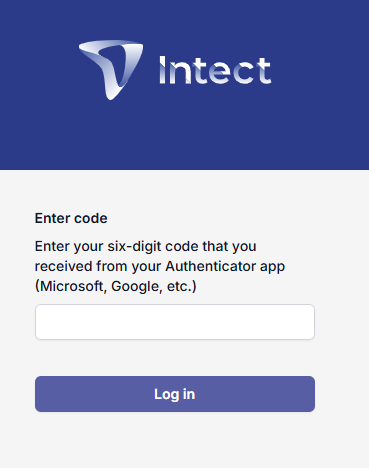369x468 pixels.
Task: Click the empty gray area below Log in
Action: point(184,440)
